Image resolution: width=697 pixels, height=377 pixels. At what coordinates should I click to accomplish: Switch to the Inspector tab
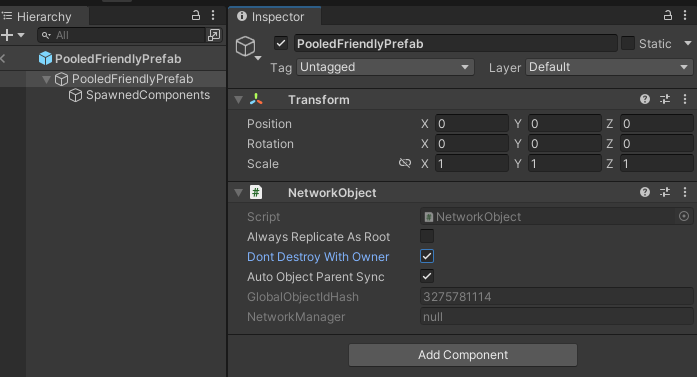coord(275,16)
